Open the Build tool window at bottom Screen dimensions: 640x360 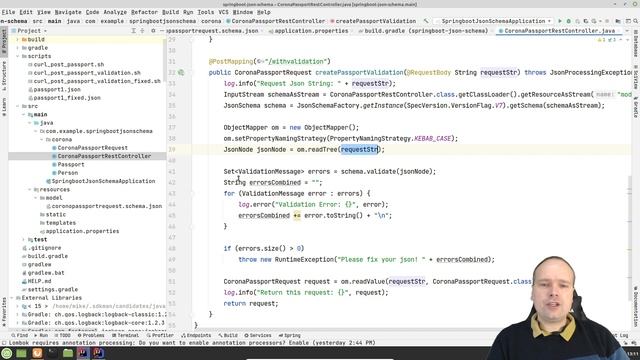pyautogui.click(x=228, y=336)
